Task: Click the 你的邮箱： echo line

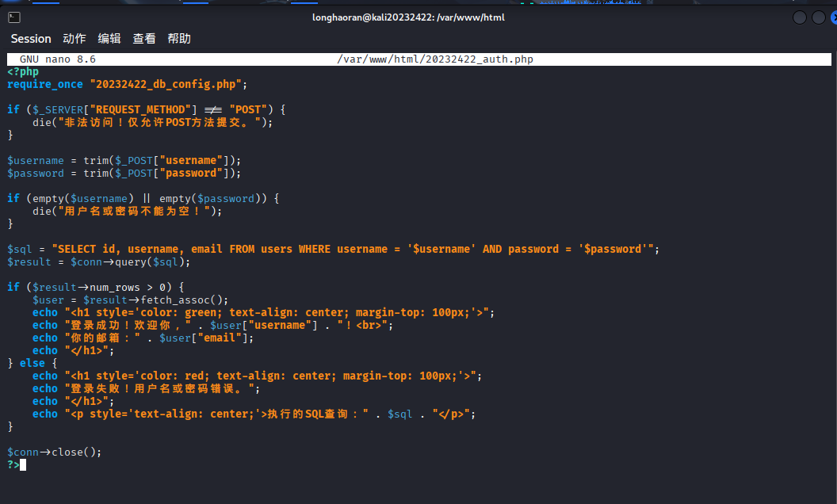Action: tap(143, 338)
